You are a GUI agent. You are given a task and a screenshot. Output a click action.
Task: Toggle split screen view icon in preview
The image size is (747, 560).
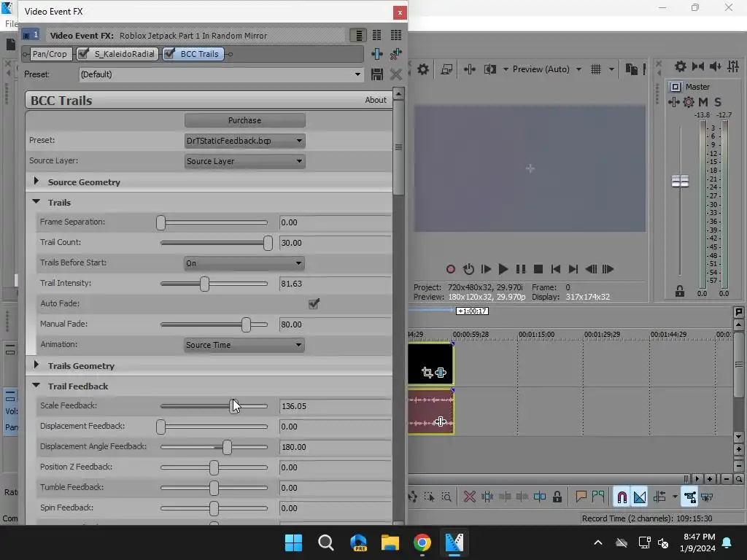coord(489,69)
